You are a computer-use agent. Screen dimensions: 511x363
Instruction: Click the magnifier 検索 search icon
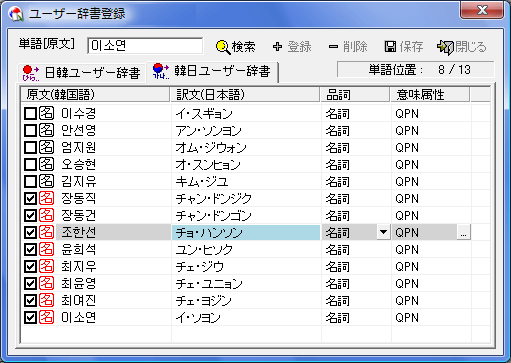click(x=223, y=47)
